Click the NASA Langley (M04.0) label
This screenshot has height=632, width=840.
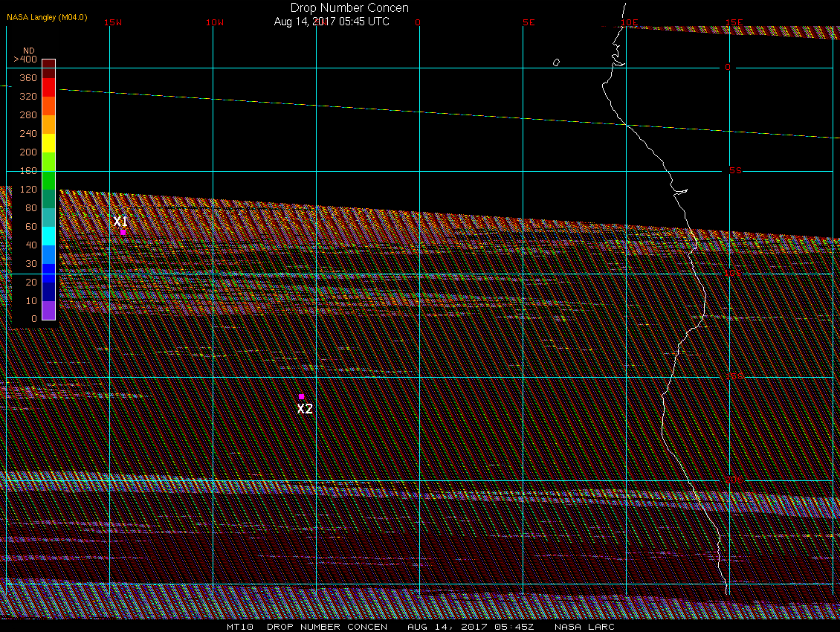(x=47, y=17)
